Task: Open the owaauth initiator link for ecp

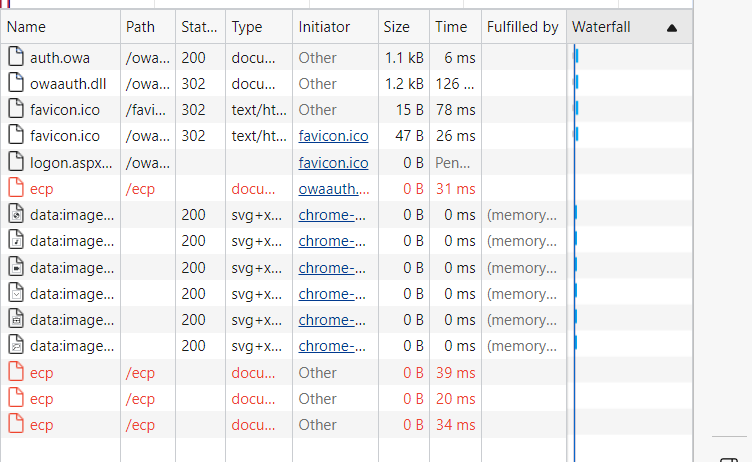Action: coord(333,188)
